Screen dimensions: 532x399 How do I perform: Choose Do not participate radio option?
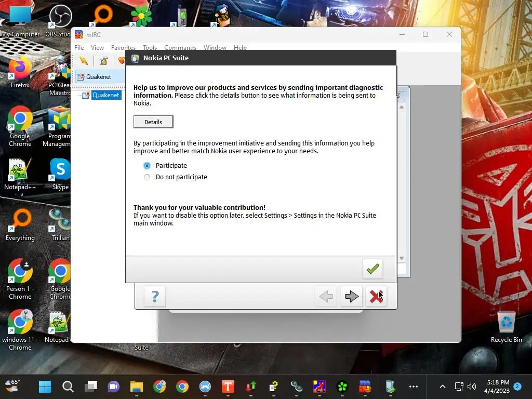[x=147, y=177]
